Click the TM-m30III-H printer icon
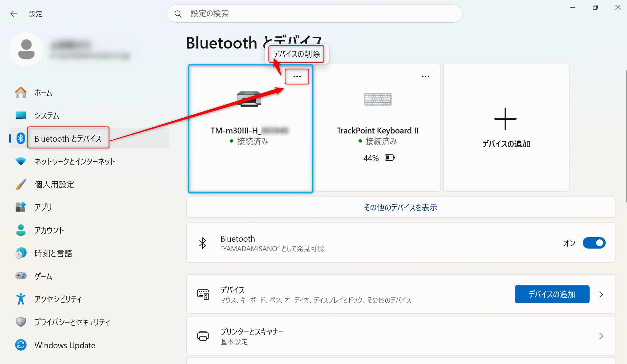This screenshot has height=364, width=627. coord(249,99)
